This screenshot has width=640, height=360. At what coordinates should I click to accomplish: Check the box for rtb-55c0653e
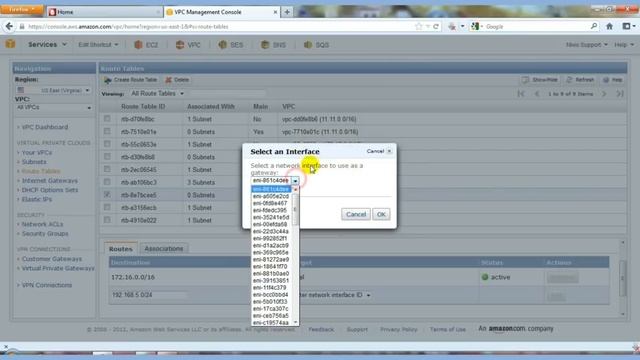click(107, 144)
